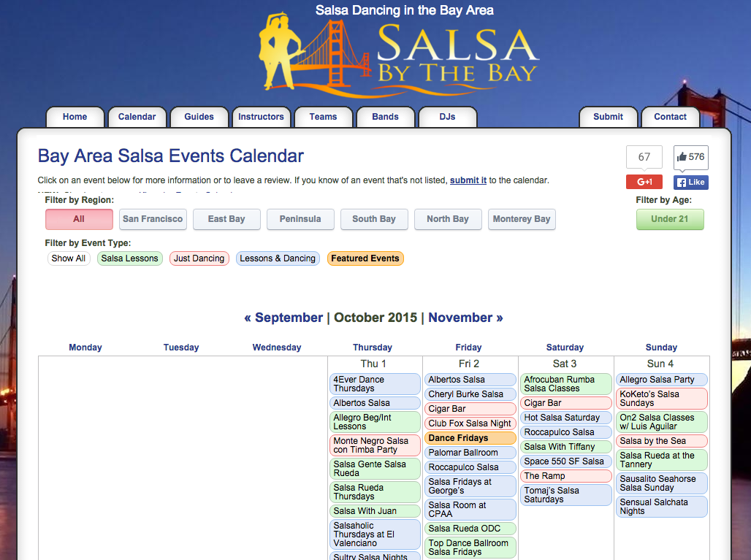Image resolution: width=751 pixels, height=560 pixels.
Task: Click the Facebook Like button icon
Action: (690, 181)
